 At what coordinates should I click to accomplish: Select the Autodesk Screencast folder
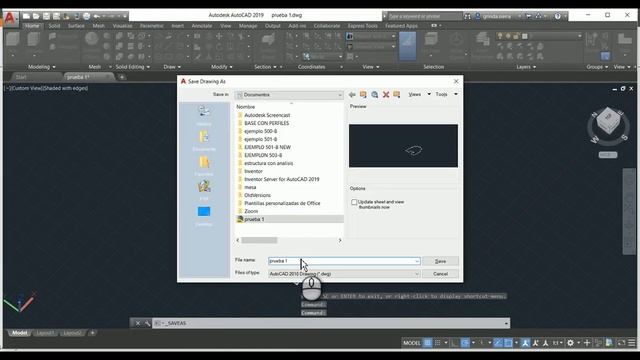click(x=267, y=115)
